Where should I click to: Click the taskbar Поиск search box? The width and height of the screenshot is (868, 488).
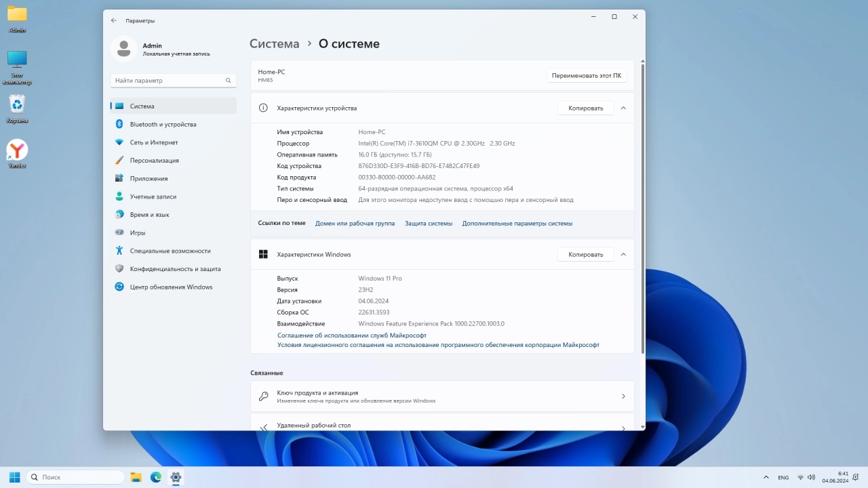pos(75,477)
